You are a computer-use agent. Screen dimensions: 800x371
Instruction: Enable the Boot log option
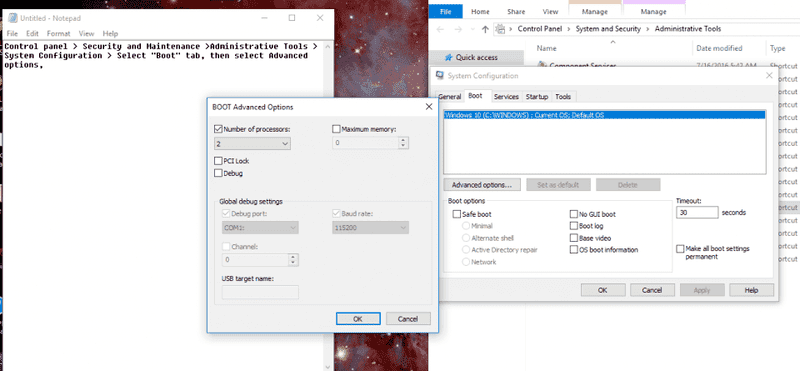[573, 226]
